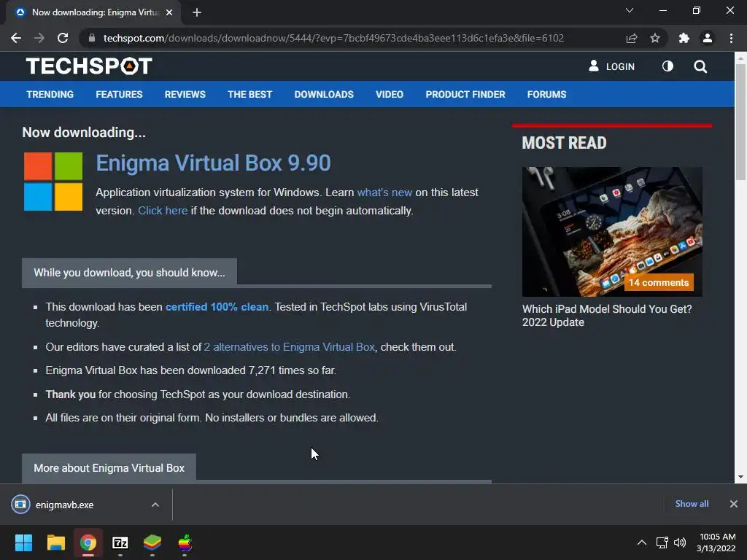The width and height of the screenshot is (747, 560).
Task: Click the Most Read heading
Action: click(564, 143)
